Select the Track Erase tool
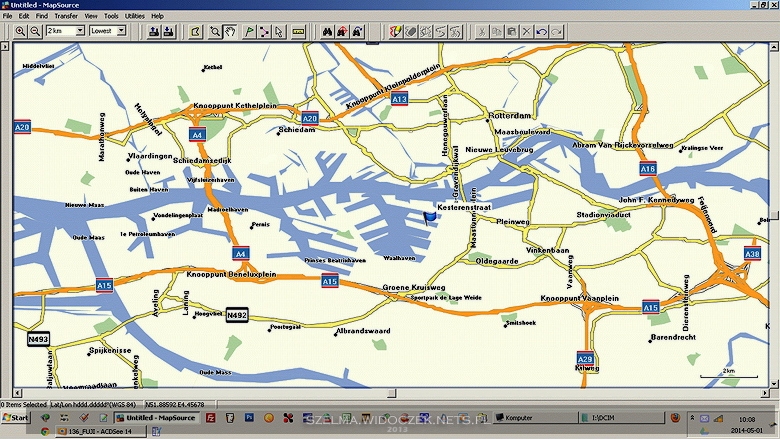The width and height of the screenshot is (780, 439). click(410, 31)
